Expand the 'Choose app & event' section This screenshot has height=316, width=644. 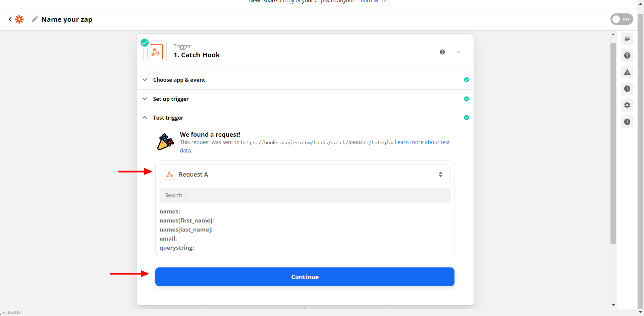click(x=305, y=80)
